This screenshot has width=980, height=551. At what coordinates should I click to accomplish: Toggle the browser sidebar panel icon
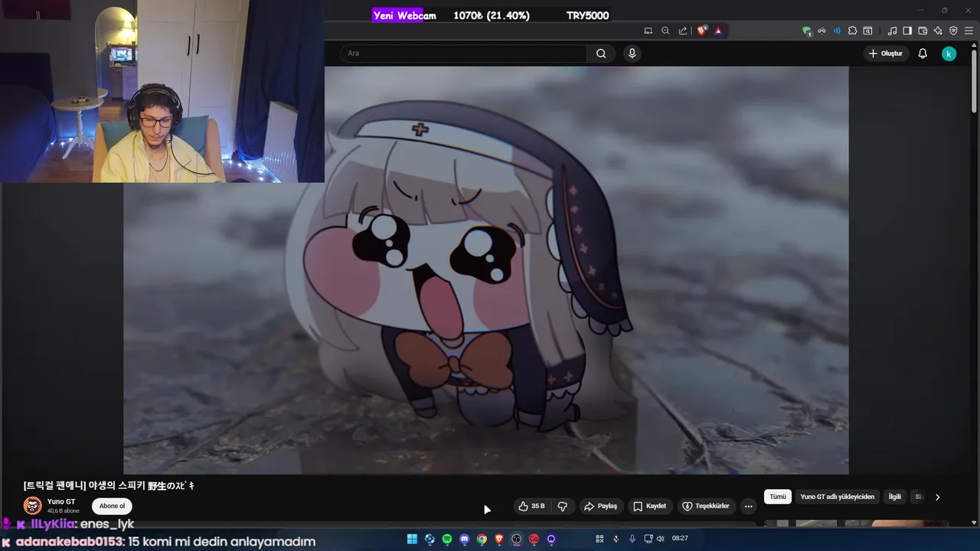907,31
